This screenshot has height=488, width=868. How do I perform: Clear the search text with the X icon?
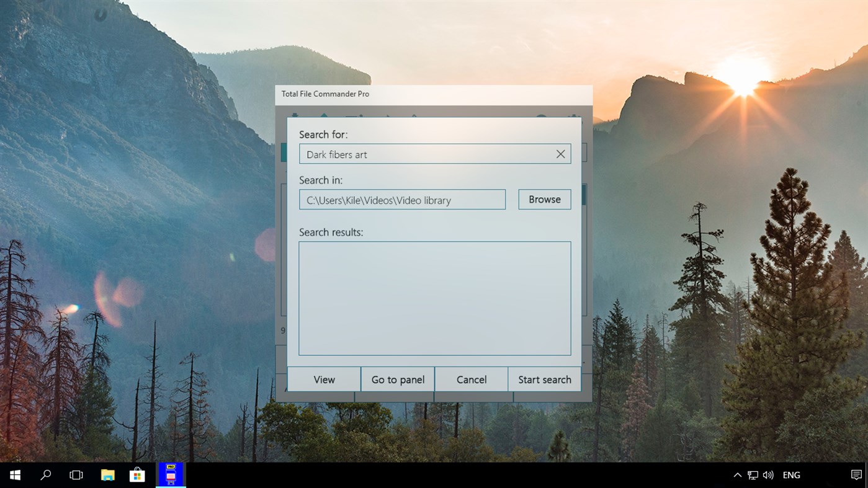(560, 153)
